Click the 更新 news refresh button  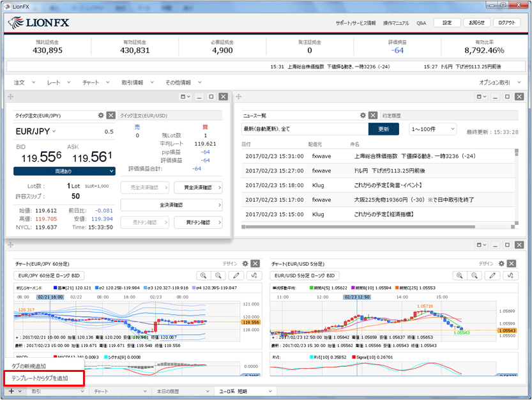tap(384, 129)
